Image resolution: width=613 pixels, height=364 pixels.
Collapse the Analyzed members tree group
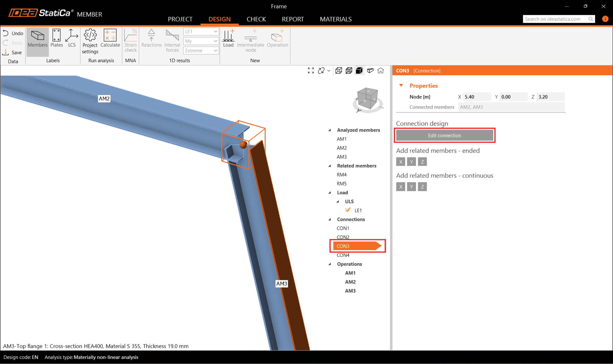(x=330, y=130)
